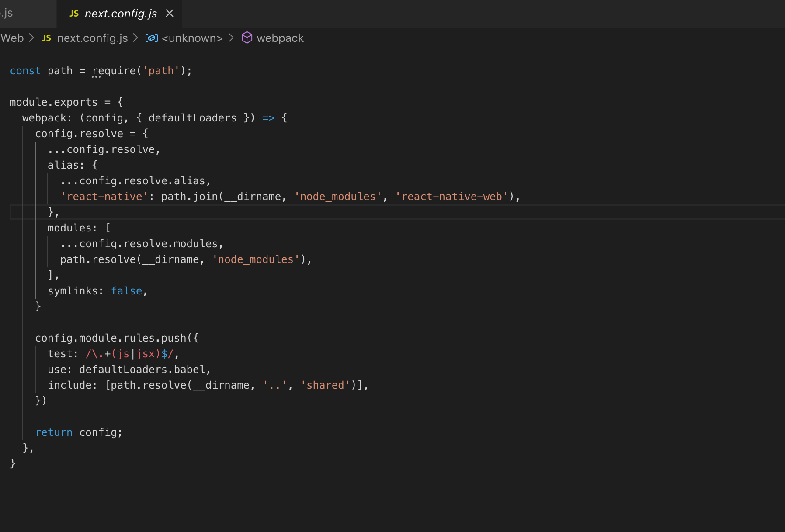Click the JS icon beside next.config.js in breadcrumb
The width and height of the screenshot is (785, 532).
46,38
